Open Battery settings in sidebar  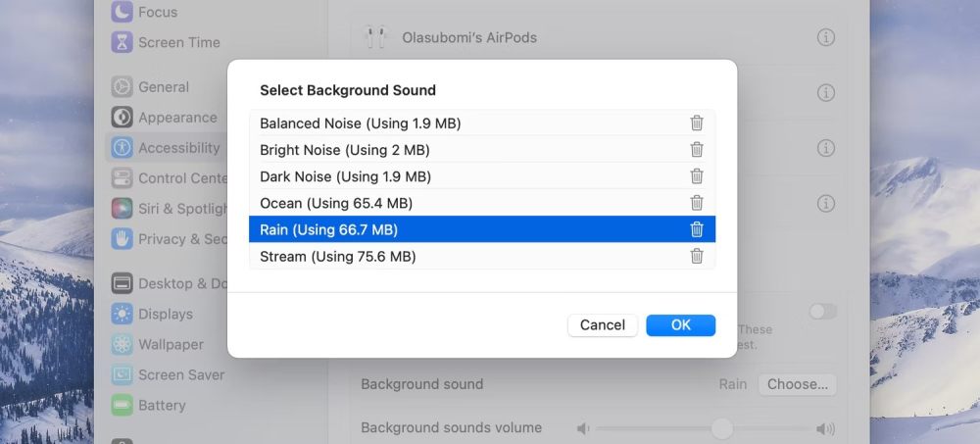(161, 405)
